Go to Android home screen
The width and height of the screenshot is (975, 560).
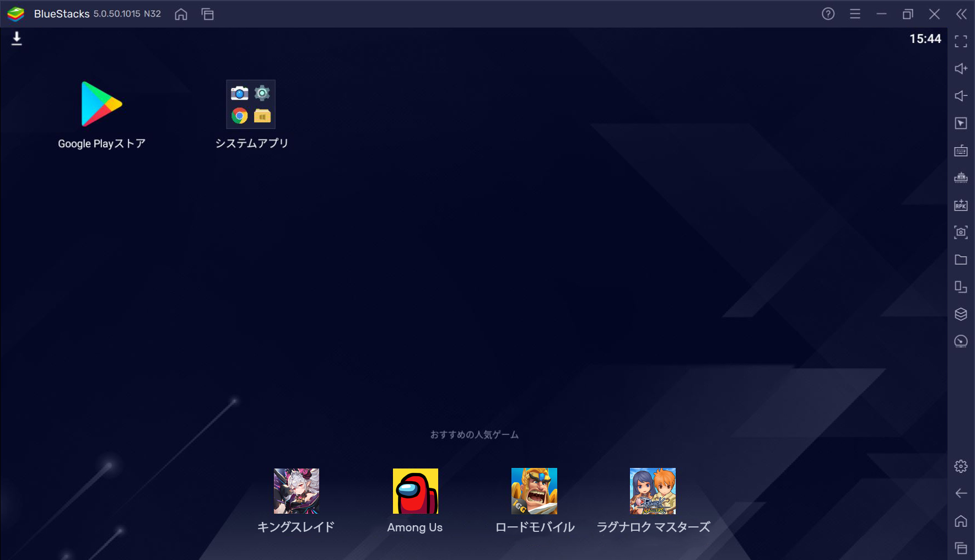[x=181, y=14]
